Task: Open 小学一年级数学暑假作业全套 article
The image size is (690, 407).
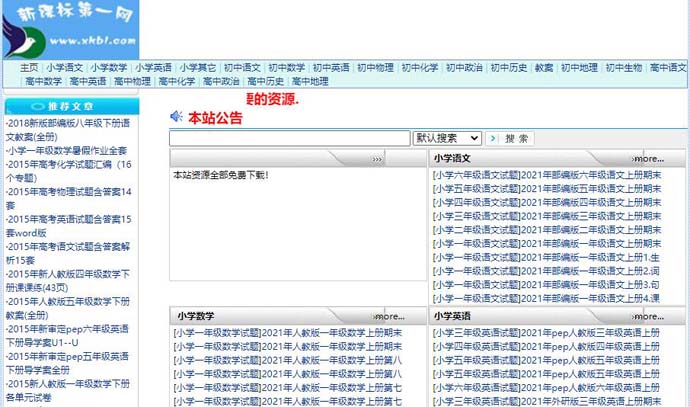Action: click(x=66, y=150)
